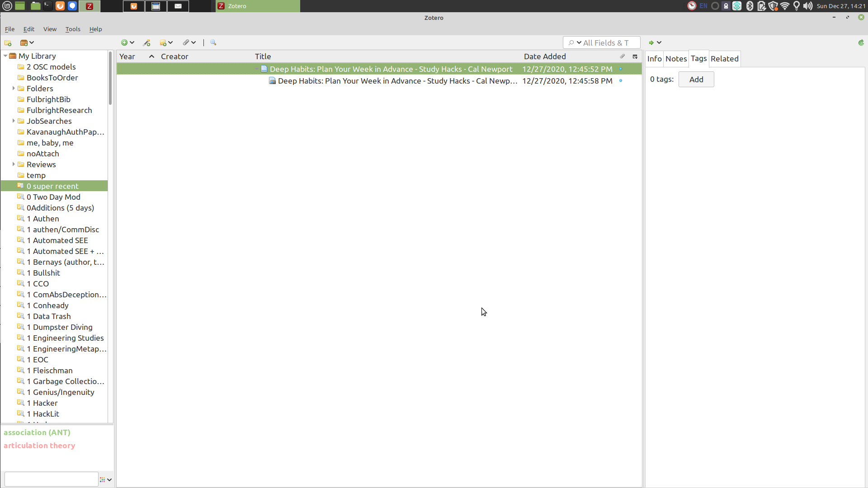
Task: Click the green Locate arrow icon
Action: tap(651, 43)
